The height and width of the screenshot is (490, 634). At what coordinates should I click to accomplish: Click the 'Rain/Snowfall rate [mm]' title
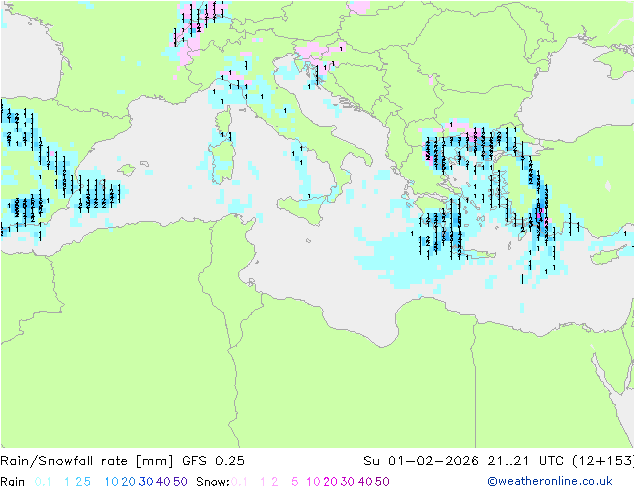click(87, 461)
